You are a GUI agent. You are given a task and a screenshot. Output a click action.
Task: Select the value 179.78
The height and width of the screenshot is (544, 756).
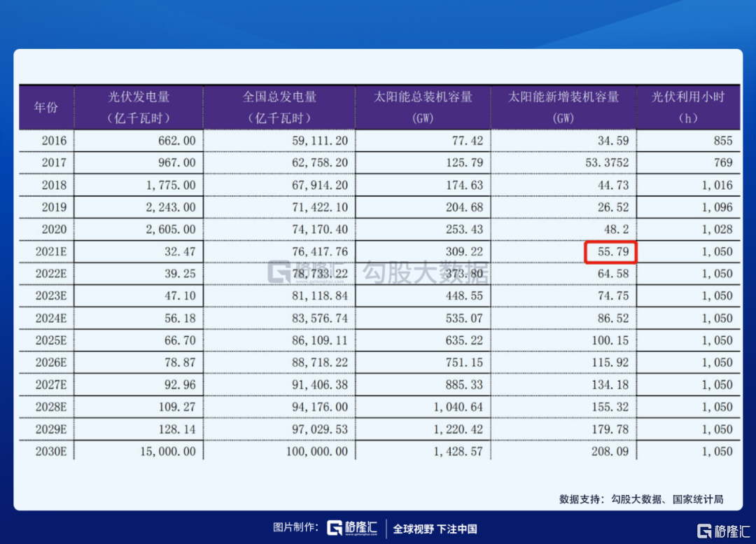point(610,429)
